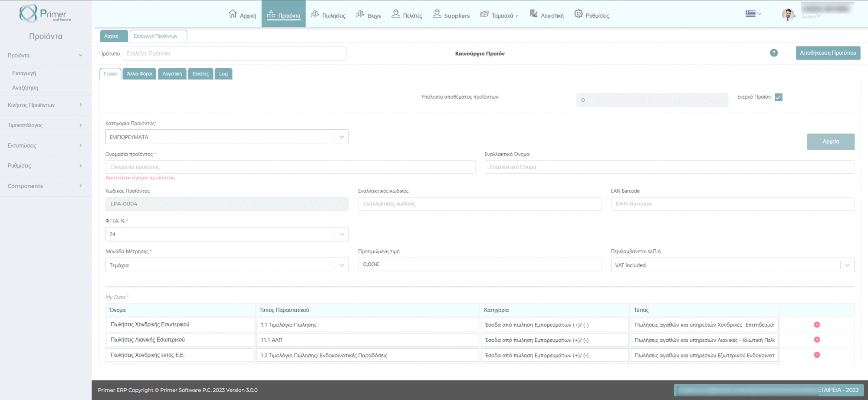The image size is (868, 400).
Task: Open the Φ.Π.Α. % dropdown
Action: tap(227, 234)
